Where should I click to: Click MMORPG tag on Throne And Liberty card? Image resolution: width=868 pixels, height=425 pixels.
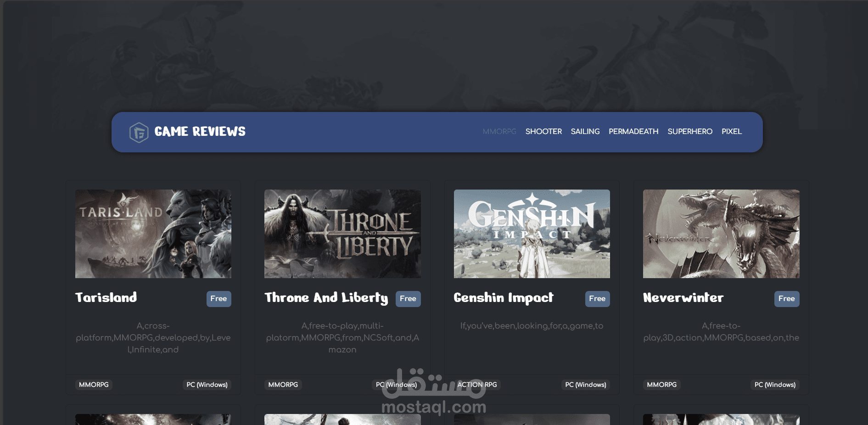pos(283,385)
